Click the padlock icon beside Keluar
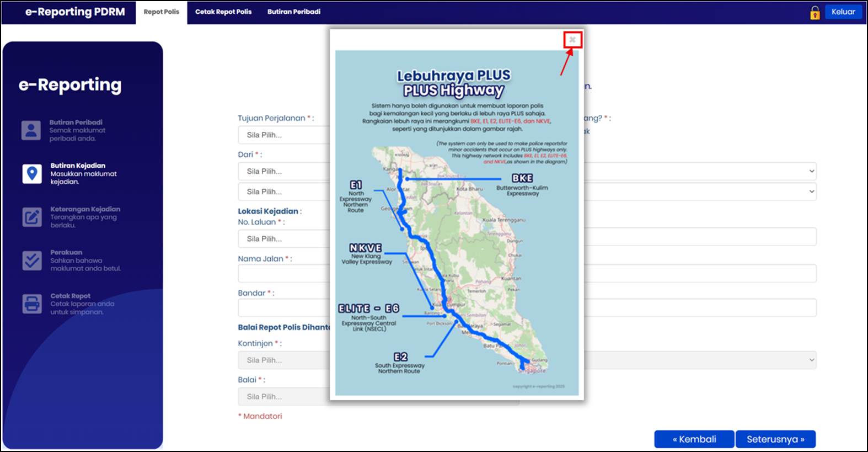The height and width of the screenshot is (452, 868). point(815,12)
